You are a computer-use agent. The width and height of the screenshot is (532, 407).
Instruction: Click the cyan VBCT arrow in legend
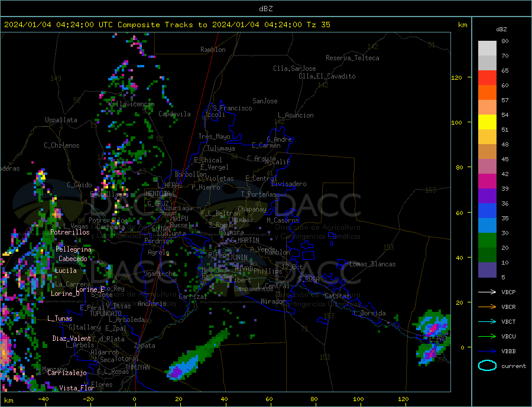point(488,321)
